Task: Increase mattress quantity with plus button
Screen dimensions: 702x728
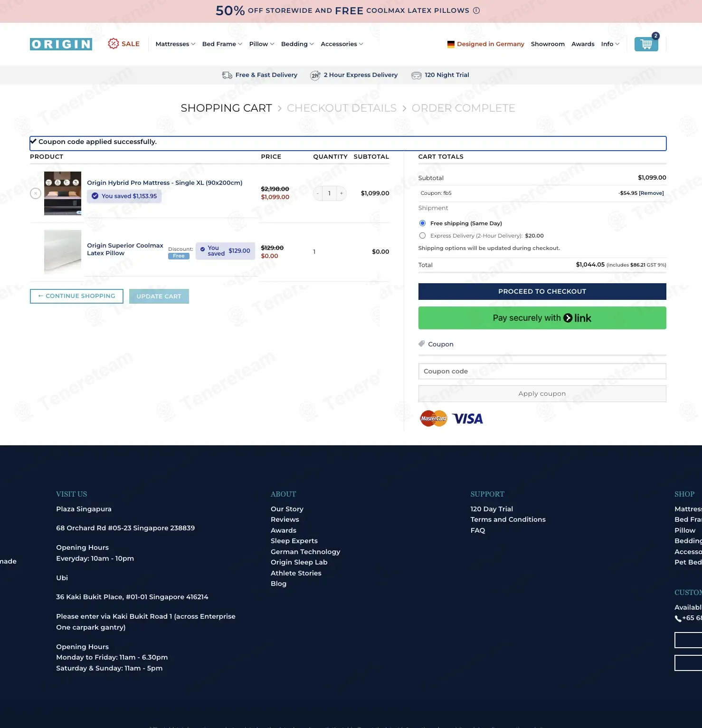Action: 342,193
